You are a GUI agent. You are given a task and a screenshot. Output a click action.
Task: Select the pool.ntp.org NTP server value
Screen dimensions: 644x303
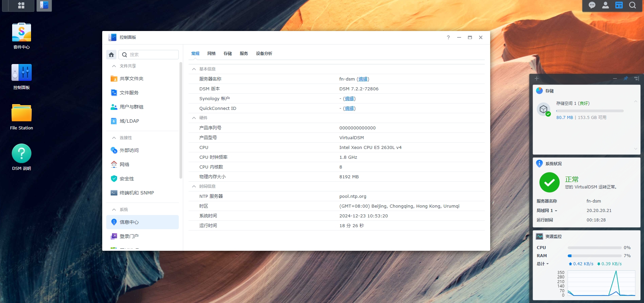353,196
